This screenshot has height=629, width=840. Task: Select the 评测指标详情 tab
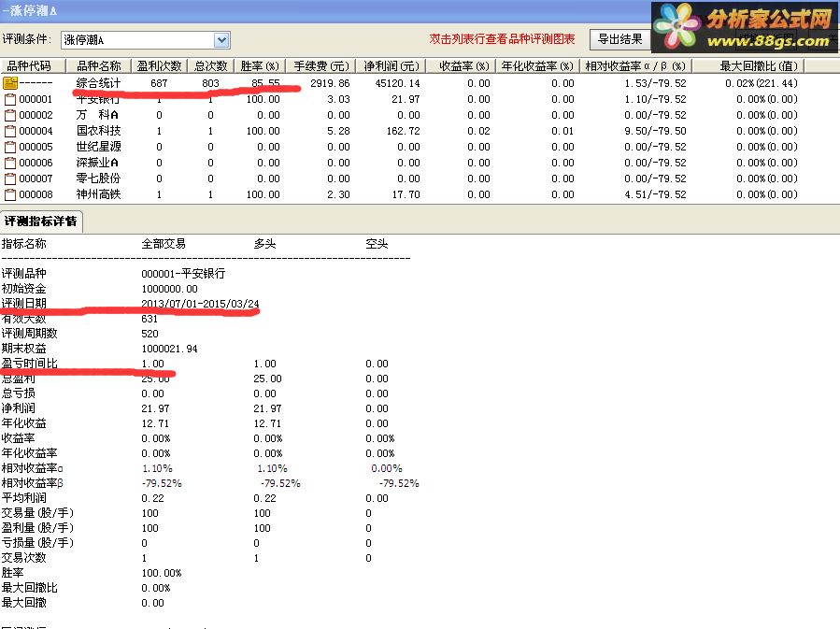(x=41, y=222)
